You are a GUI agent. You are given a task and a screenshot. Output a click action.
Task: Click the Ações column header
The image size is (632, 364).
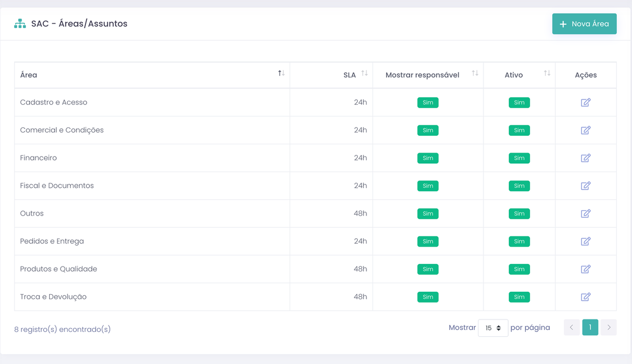pyautogui.click(x=586, y=75)
